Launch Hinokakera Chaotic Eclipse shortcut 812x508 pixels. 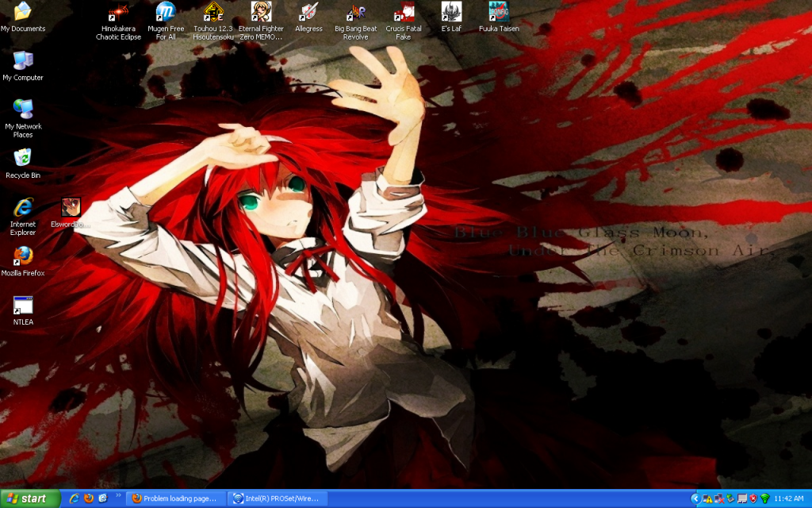click(118, 21)
